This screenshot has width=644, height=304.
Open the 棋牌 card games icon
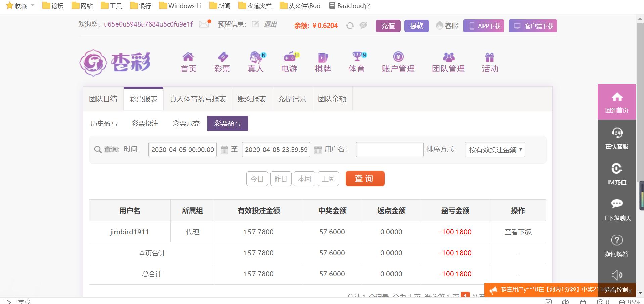(x=323, y=57)
